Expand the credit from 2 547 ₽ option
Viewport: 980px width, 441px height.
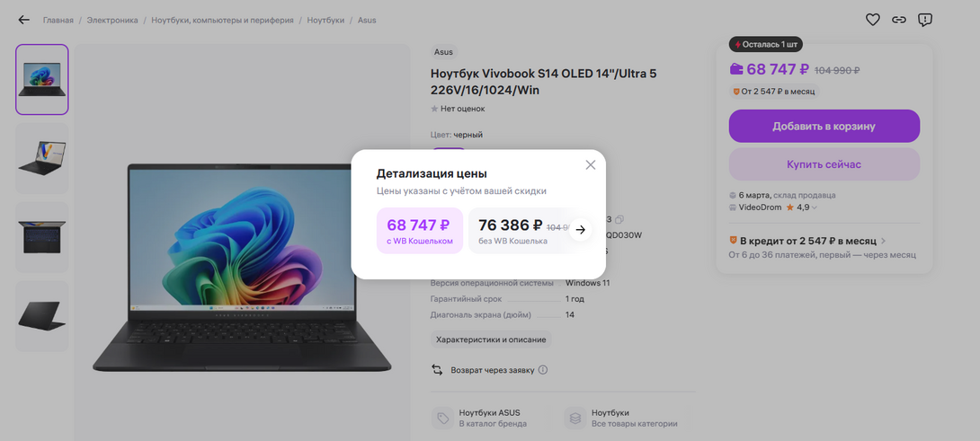808,241
